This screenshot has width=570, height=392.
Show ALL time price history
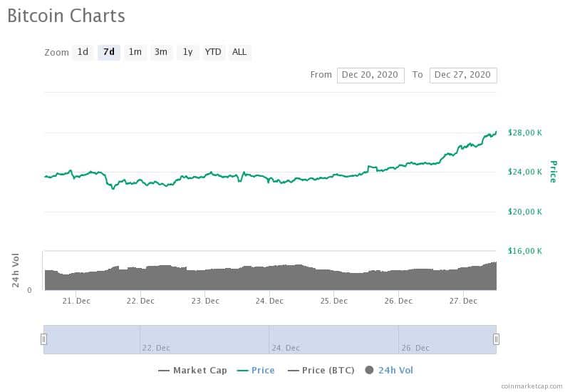[239, 52]
